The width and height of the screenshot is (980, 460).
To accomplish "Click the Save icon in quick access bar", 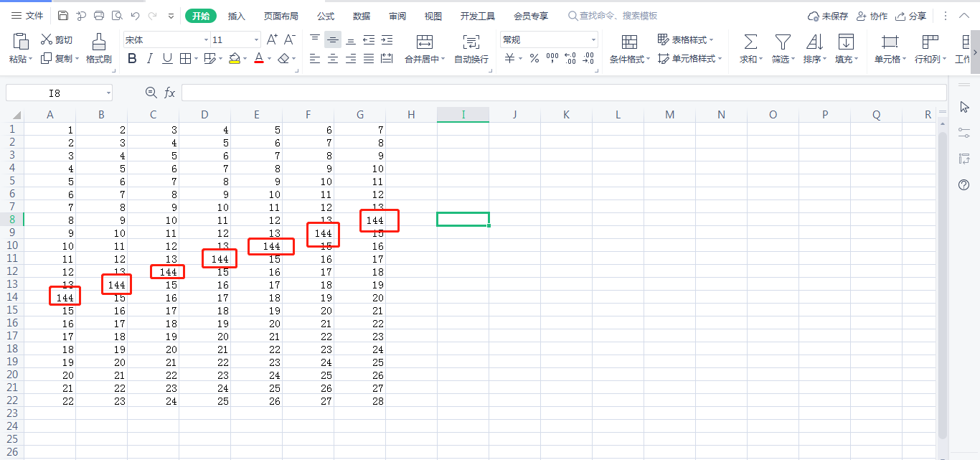I will 63,16.
